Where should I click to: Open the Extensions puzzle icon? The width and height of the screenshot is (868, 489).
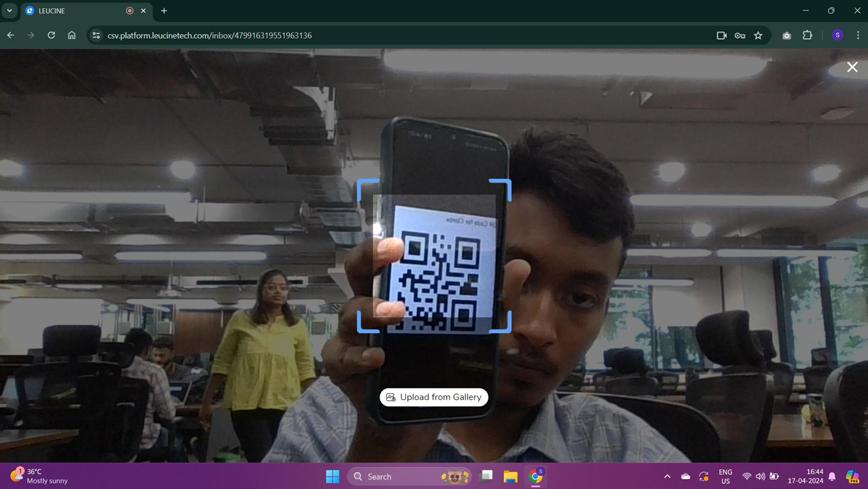coord(807,35)
